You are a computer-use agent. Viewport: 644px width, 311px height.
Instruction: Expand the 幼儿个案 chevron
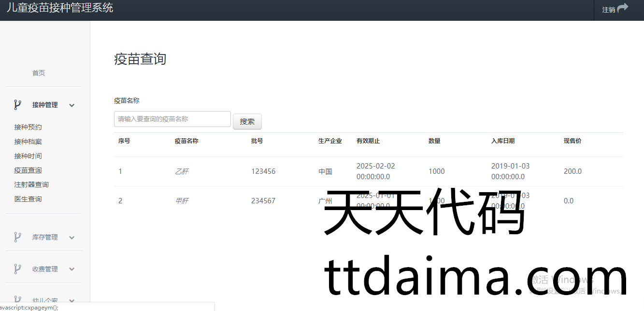point(72,300)
